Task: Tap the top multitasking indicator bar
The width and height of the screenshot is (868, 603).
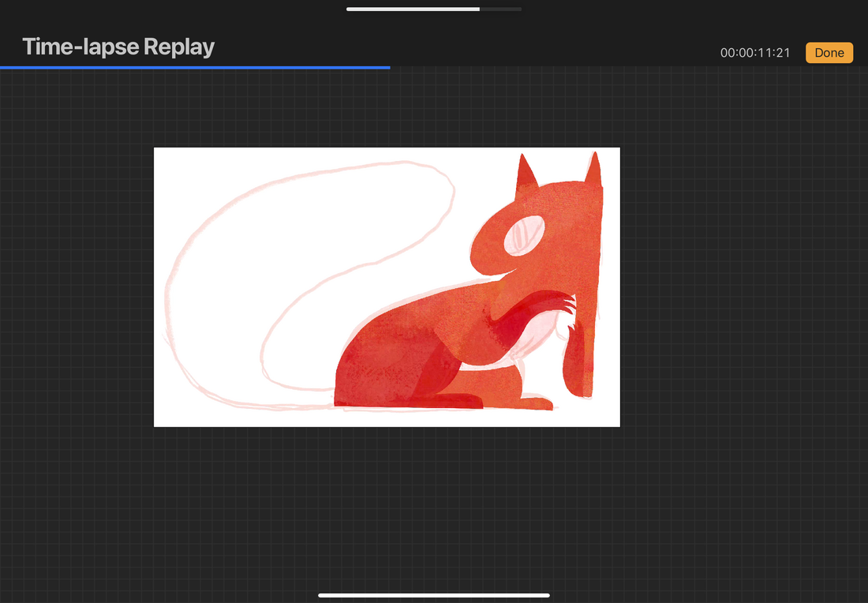Action: coord(433,9)
